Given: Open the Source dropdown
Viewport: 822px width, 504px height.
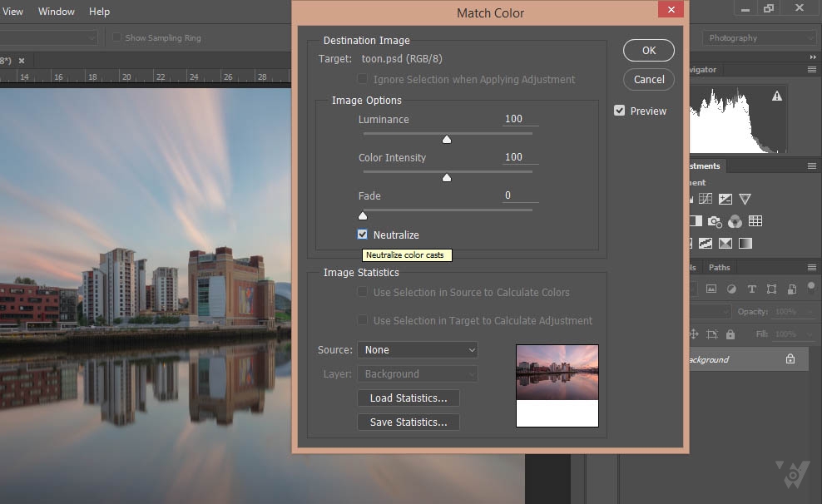Looking at the screenshot, I should tap(418, 350).
